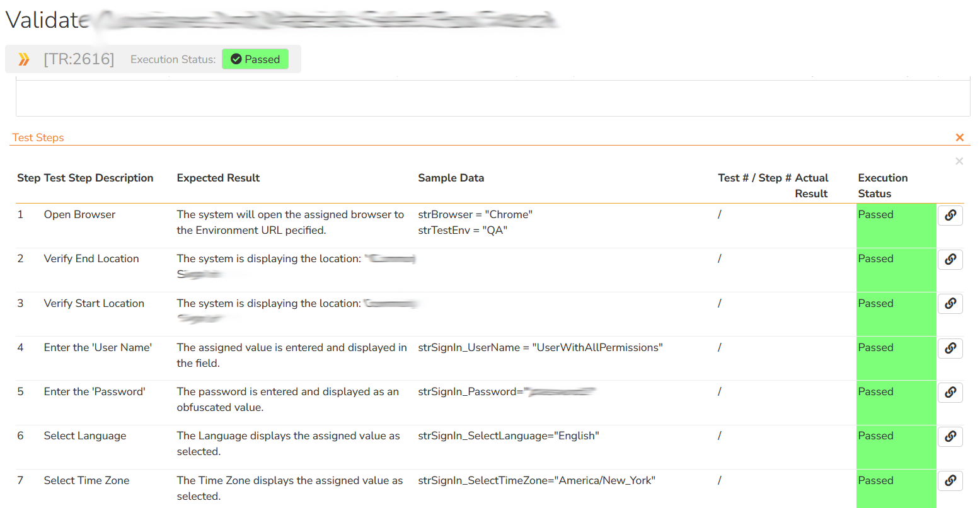Click the Test Step Description column header

click(98, 178)
